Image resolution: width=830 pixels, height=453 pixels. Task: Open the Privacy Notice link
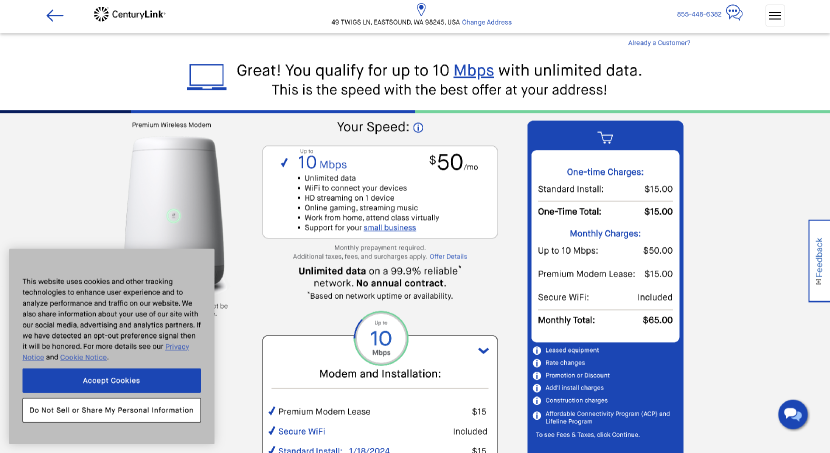pos(177,347)
